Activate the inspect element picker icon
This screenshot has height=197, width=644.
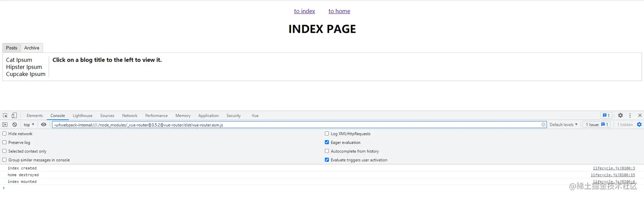pos(5,116)
